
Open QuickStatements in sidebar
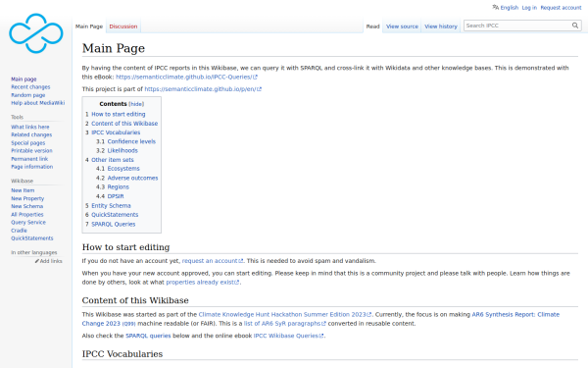click(x=32, y=238)
